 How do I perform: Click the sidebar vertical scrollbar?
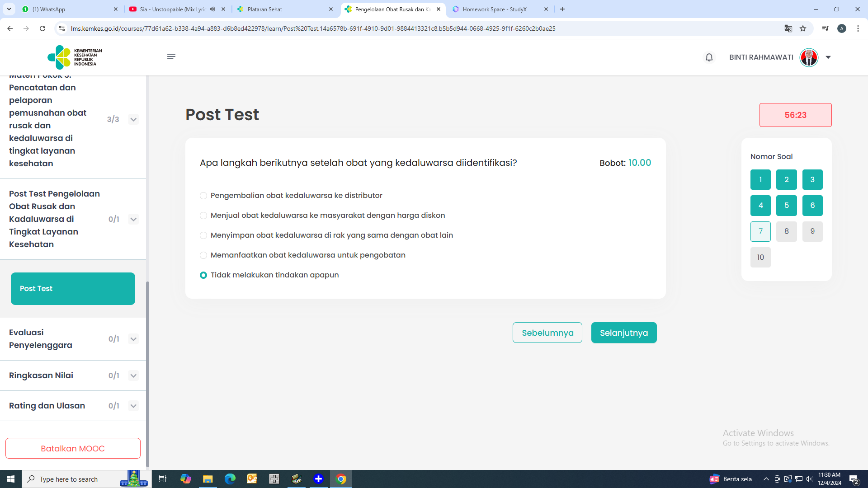tap(147, 374)
